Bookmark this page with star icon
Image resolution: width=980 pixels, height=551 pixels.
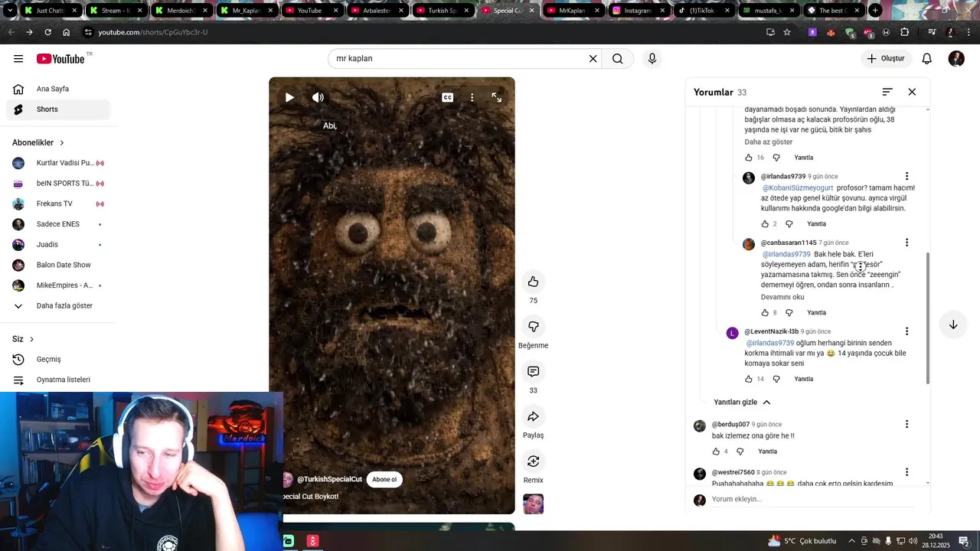[787, 32]
